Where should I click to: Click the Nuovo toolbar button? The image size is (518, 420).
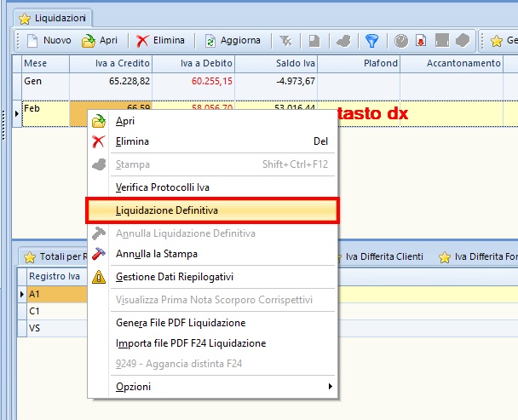point(48,40)
